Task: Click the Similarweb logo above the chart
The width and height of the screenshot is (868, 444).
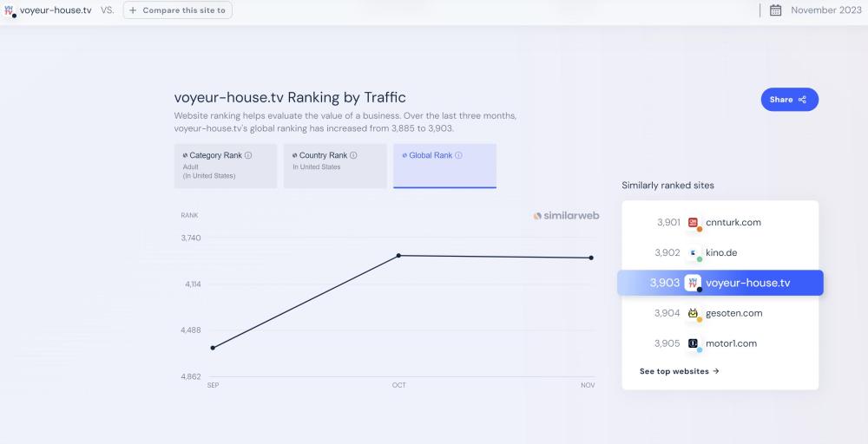Action: [x=566, y=215]
